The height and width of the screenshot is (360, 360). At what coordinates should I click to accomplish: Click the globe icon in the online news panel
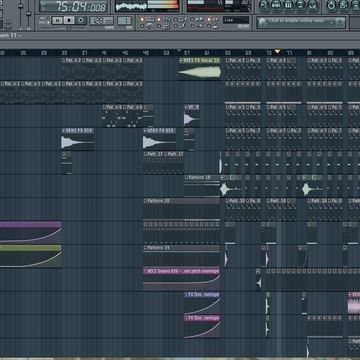pyautogui.click(x=263, y=22)
